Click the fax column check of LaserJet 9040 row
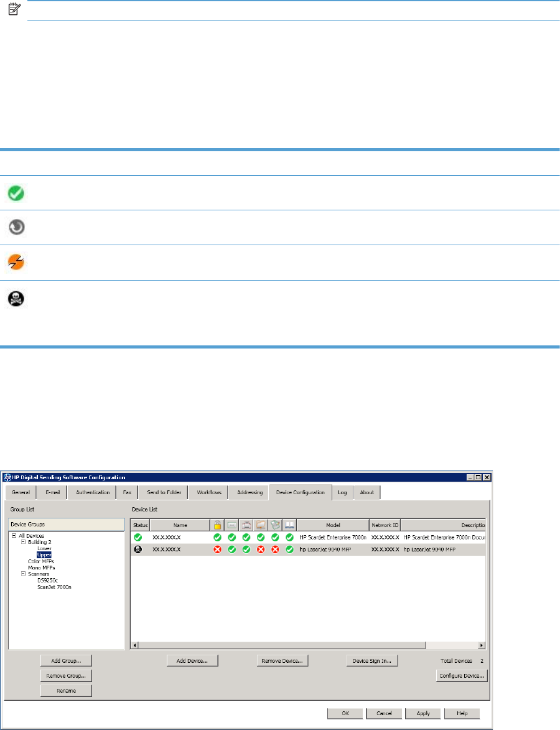The height and width of the screenshot is (730, 560). coord(246,550)
